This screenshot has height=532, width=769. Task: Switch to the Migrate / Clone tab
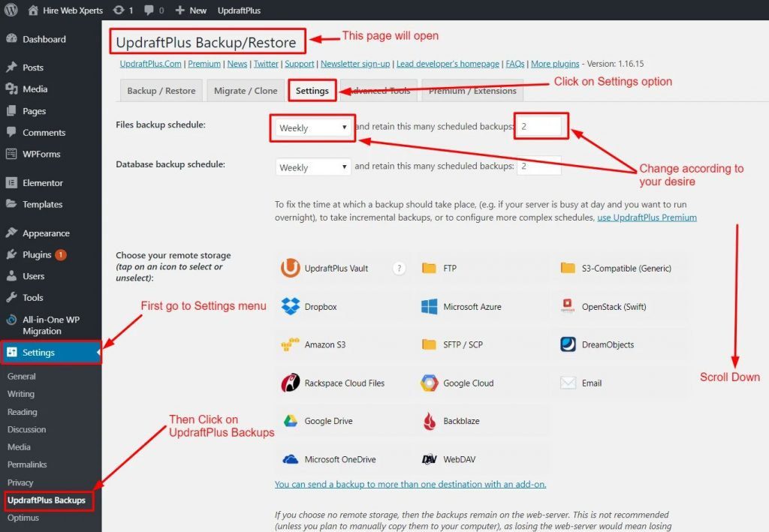coord(246,91)
